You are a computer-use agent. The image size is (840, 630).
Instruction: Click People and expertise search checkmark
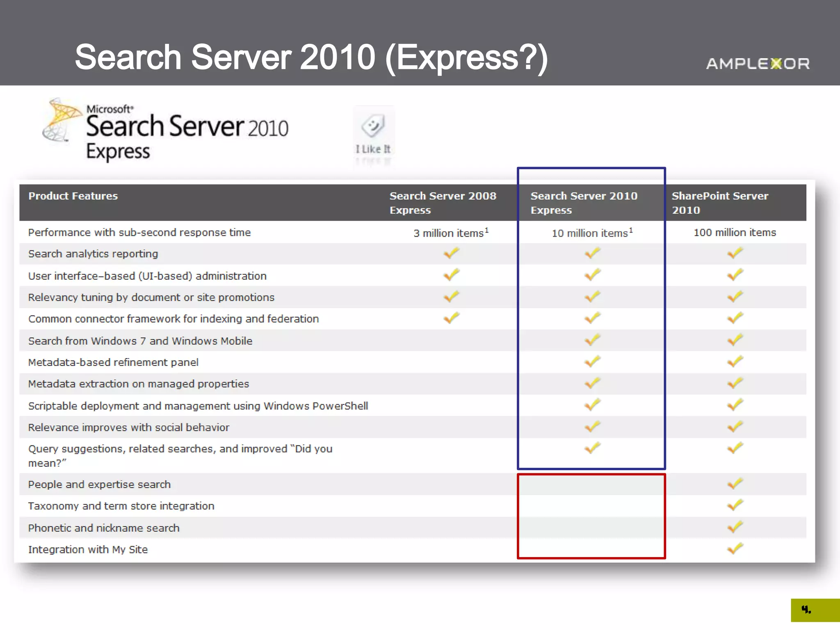(x=735, y=484)
